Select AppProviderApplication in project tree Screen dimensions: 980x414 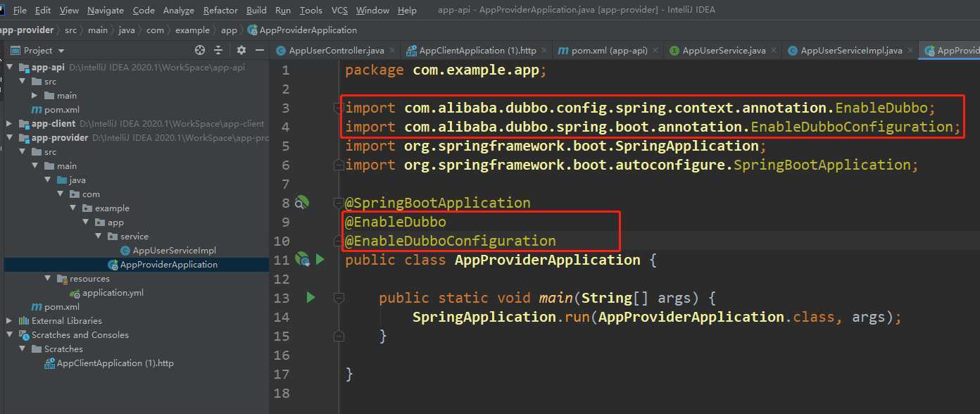pyautogui.click(x=168, y=264)
